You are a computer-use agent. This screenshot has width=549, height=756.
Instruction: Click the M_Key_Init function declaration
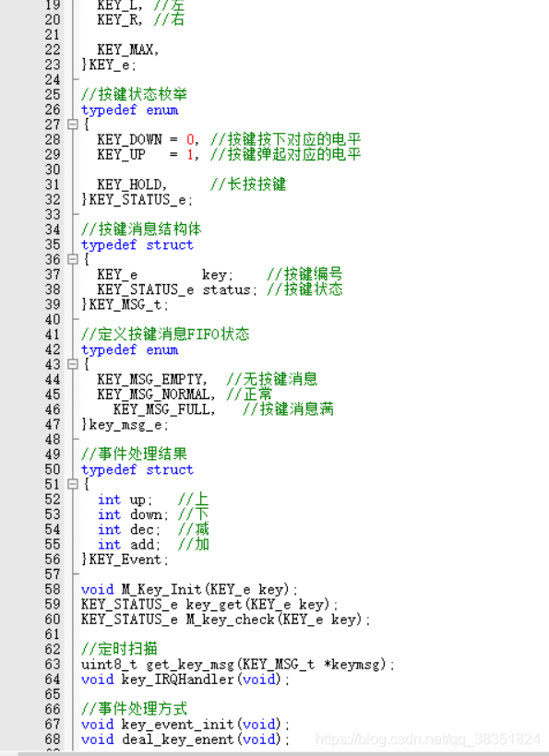[190, 590]
